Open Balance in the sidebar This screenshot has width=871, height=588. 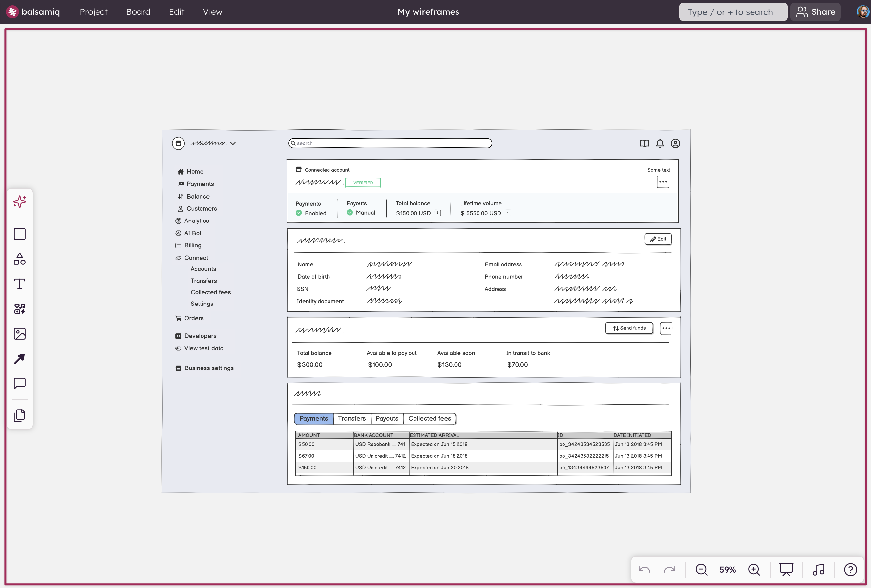[193, 196]
